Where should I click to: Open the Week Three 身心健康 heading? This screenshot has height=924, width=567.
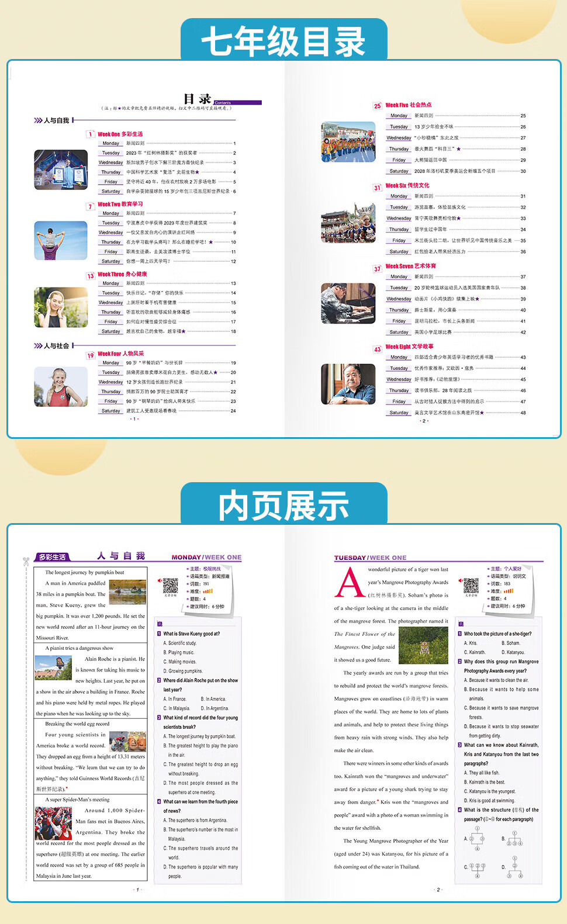tap(122, 274)
